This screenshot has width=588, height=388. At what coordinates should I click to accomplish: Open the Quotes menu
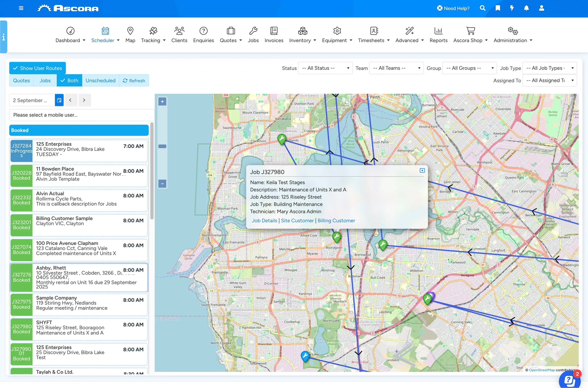(231, 35)
